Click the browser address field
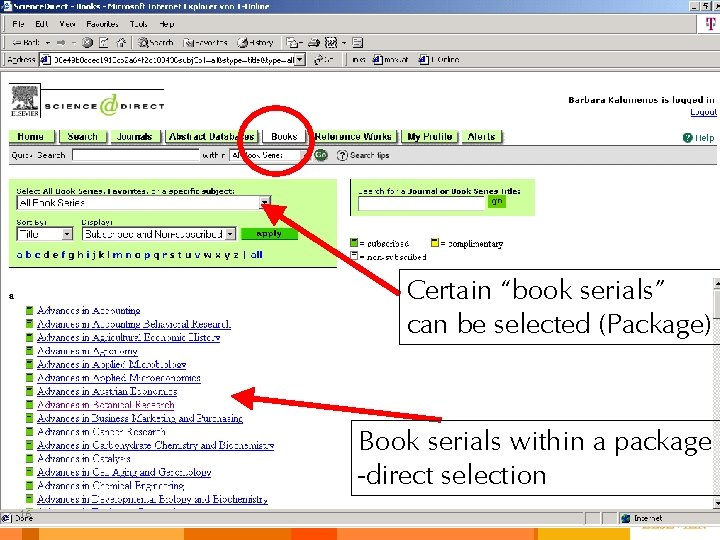720x540 pixels. (168, 60)
